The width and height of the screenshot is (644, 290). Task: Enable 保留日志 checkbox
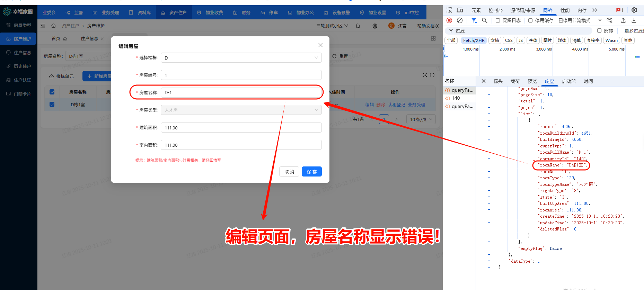point(498,20)
